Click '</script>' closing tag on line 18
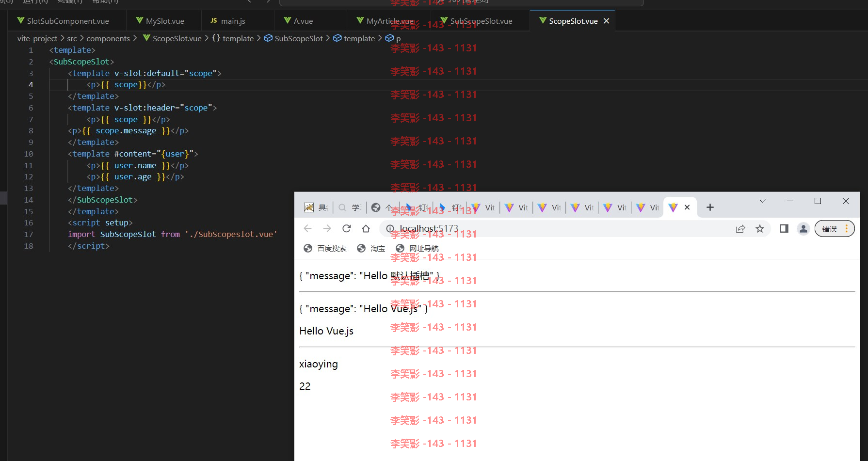The image size is (868, 461). pyautogui.click(x=89, y=246)
